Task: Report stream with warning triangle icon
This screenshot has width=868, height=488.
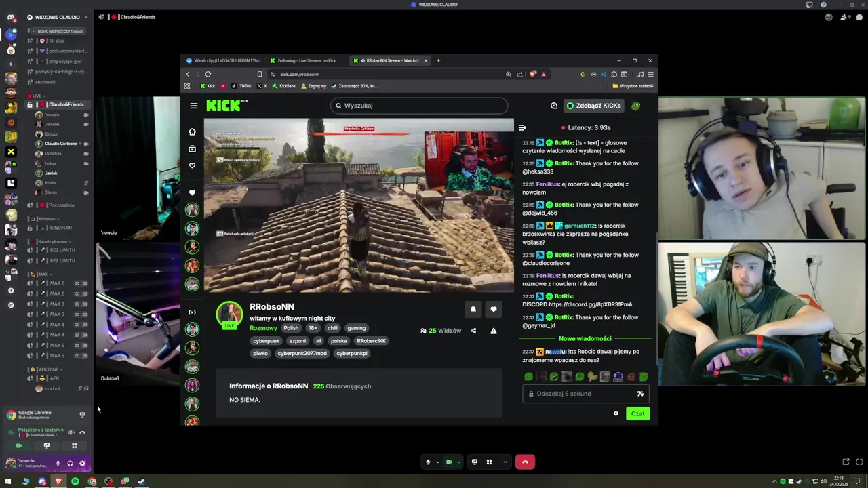Action: click(x=494, y=331)
